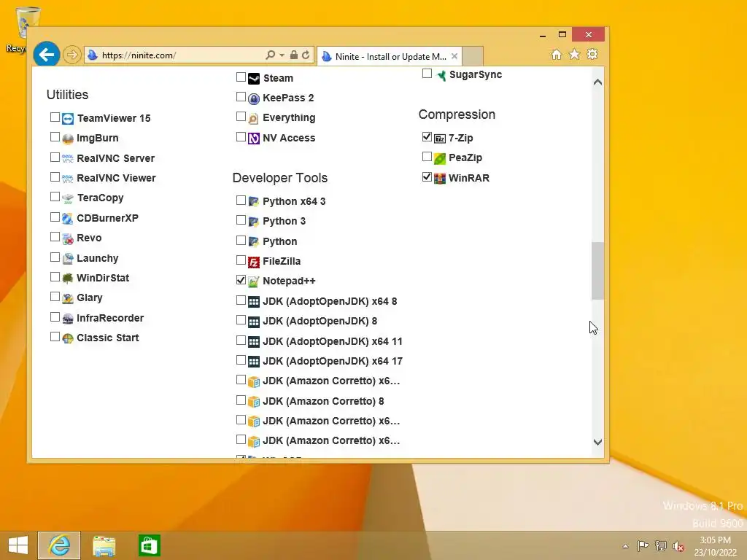
Task: Click the PeaZip green icon
Action: (440, 158)
